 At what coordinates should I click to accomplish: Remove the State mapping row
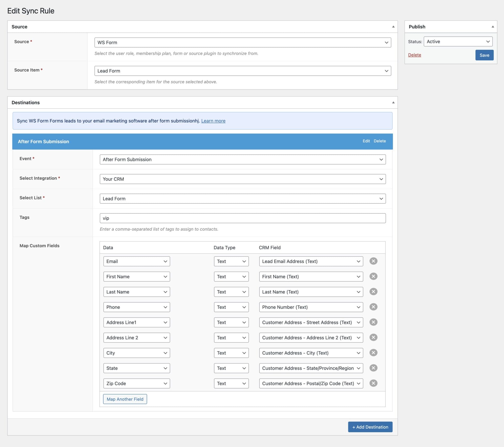pyautogui.click(x=373, y=368)
